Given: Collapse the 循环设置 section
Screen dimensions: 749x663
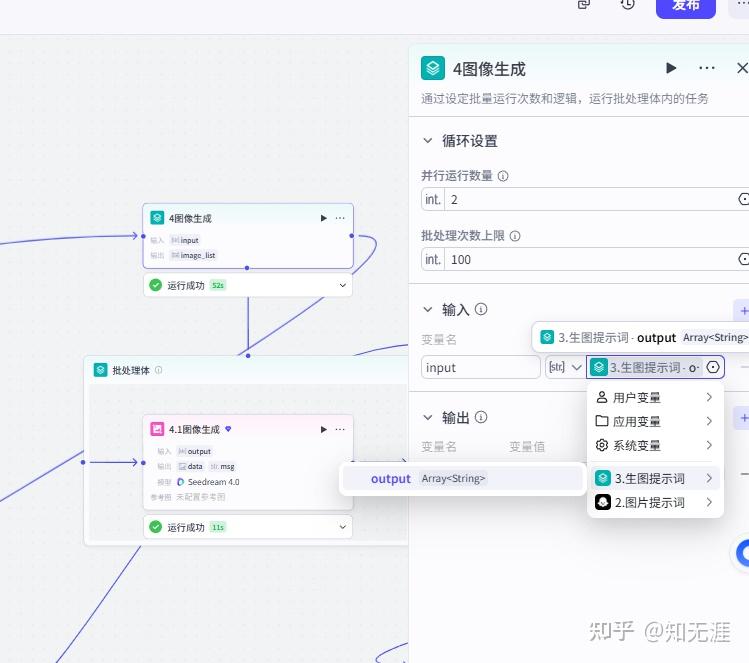Looking at the screenshot, I should click(428, 141).
